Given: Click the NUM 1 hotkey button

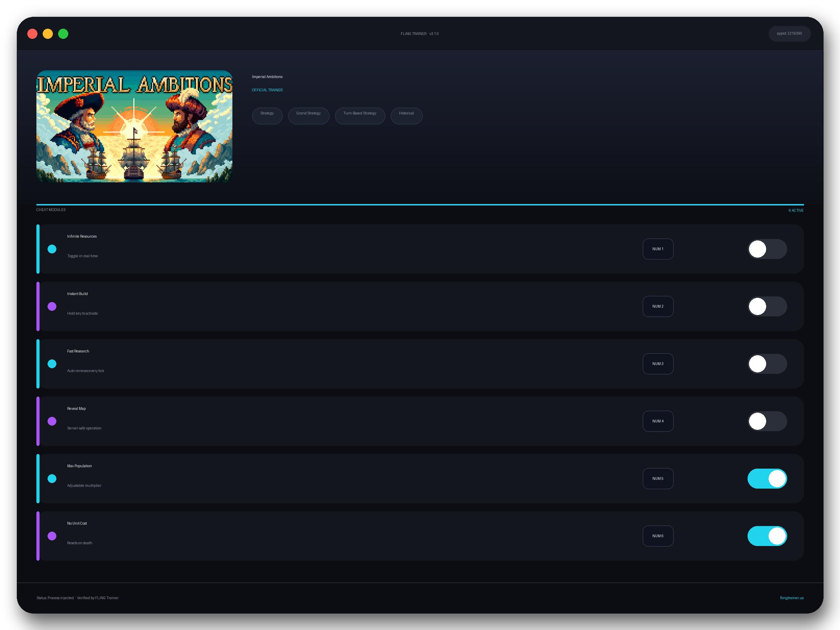Looking at the screenshot, I should tap(658, 249).
